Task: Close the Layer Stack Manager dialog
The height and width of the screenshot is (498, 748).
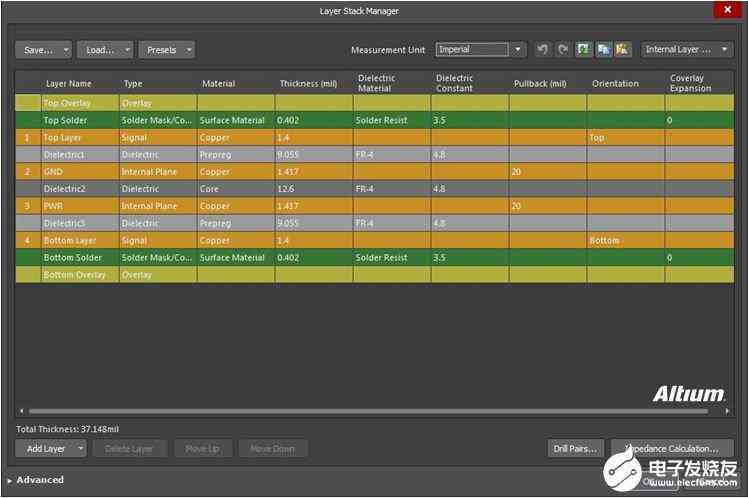Action: coord(727,10)
